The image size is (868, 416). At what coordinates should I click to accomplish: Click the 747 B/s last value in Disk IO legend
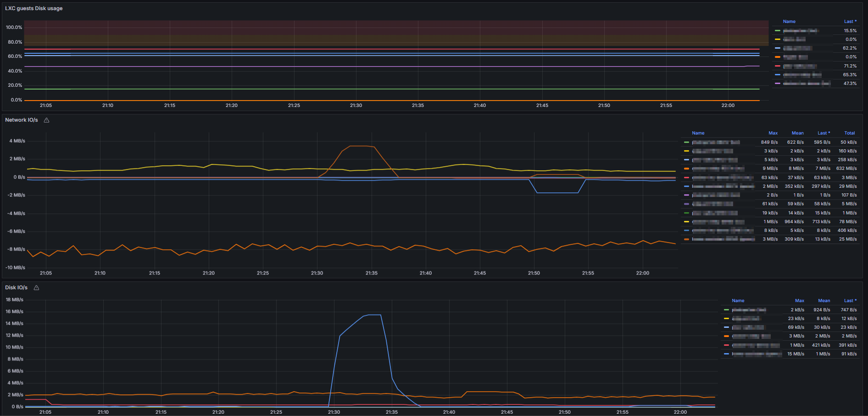tap(849, 310)
